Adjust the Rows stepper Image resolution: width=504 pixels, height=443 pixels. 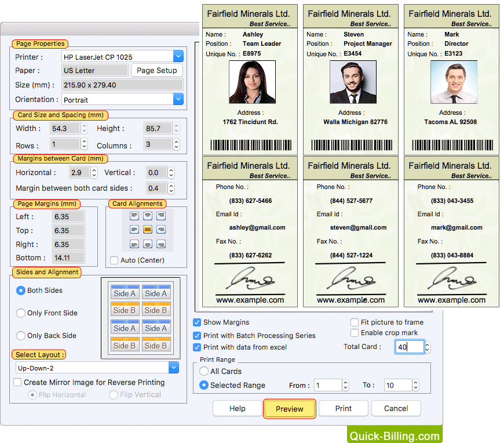[84, 144]
